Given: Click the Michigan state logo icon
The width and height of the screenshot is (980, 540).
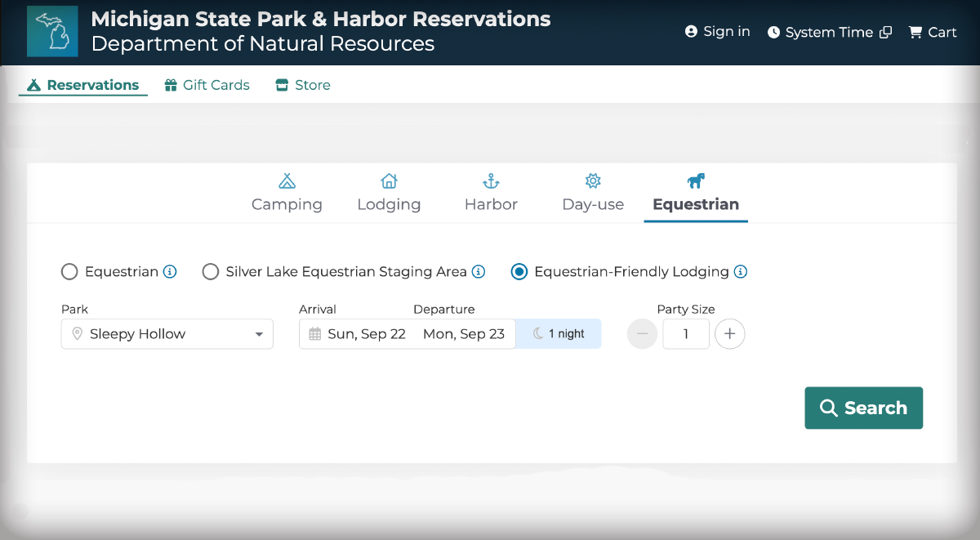Looking at the screenshot, I should [x=52, y=31].
